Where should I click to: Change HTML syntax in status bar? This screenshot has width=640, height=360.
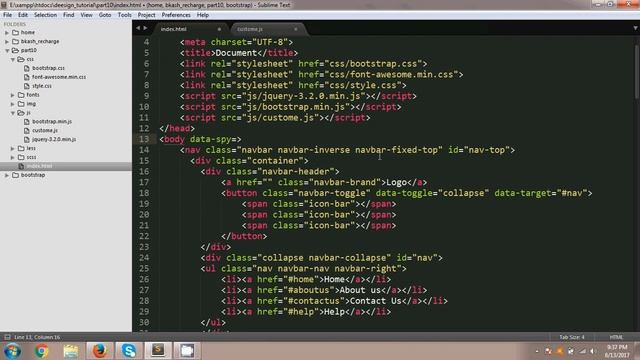(x=616, y=337)
